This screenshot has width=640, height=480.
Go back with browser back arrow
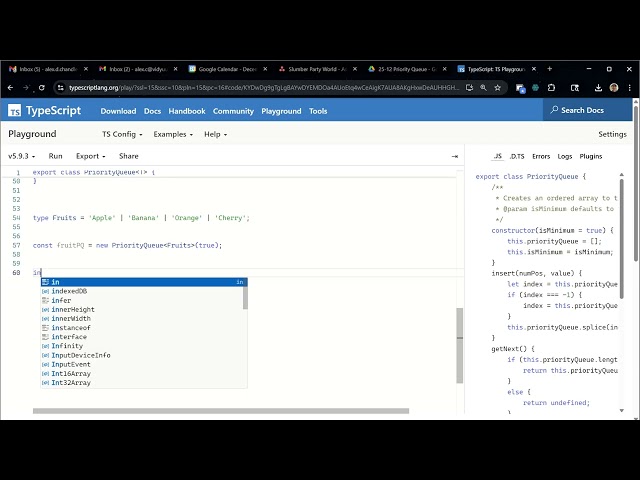(x=11, y=88)
